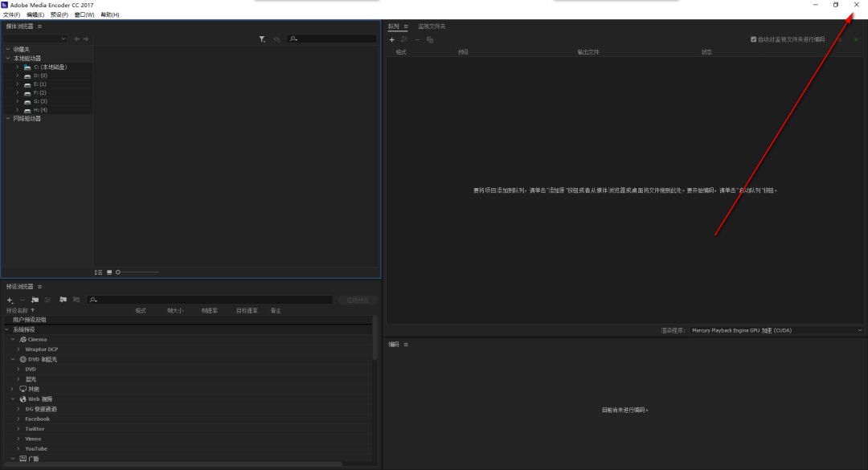Expand the C: local disk drive
This screenshot has width=868, height=470.
(x=18, y=67)
